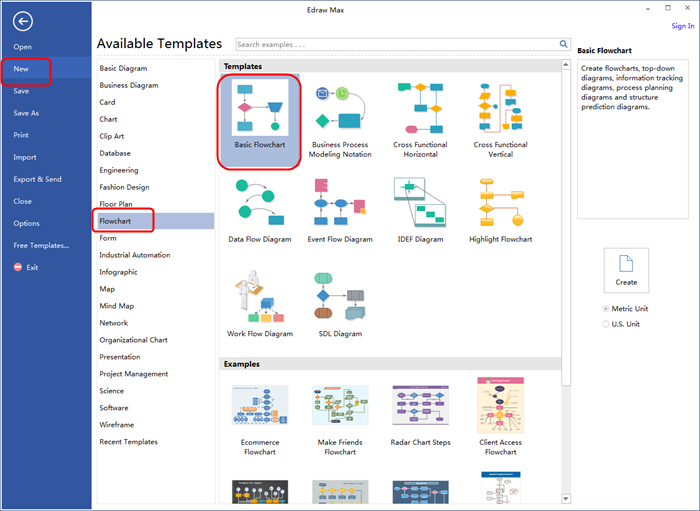This screenshot has width=700, height=511.
Task: Select the Metric Unit radio button
Action: click(606, 308)
